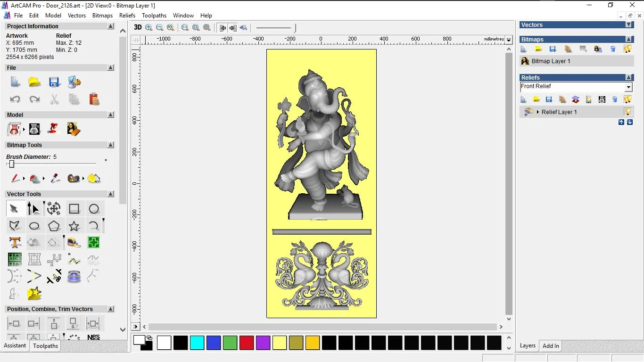Click the Save icon in File section
Screen dimensions: 644x362
click(x=54, y=82)
